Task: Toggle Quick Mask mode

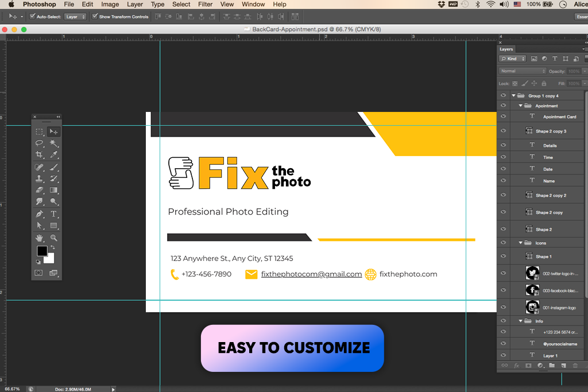Action: click(x=38, y=273)
